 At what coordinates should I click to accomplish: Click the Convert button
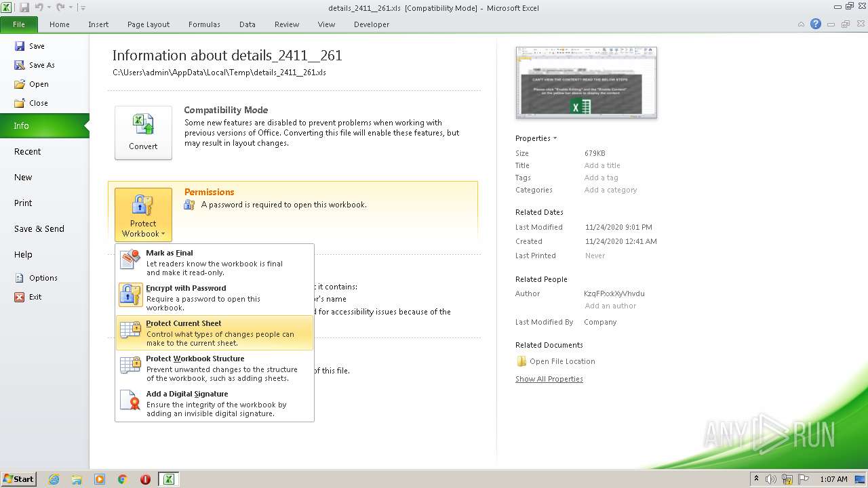(143, 133)
